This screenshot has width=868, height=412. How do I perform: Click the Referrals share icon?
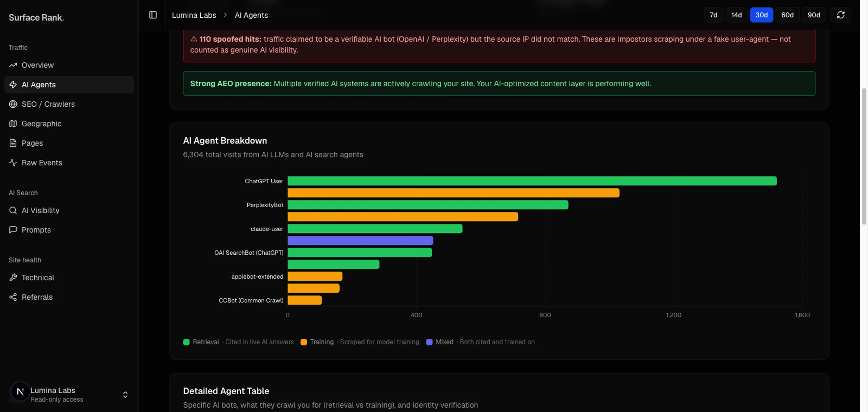click(13, 297)
